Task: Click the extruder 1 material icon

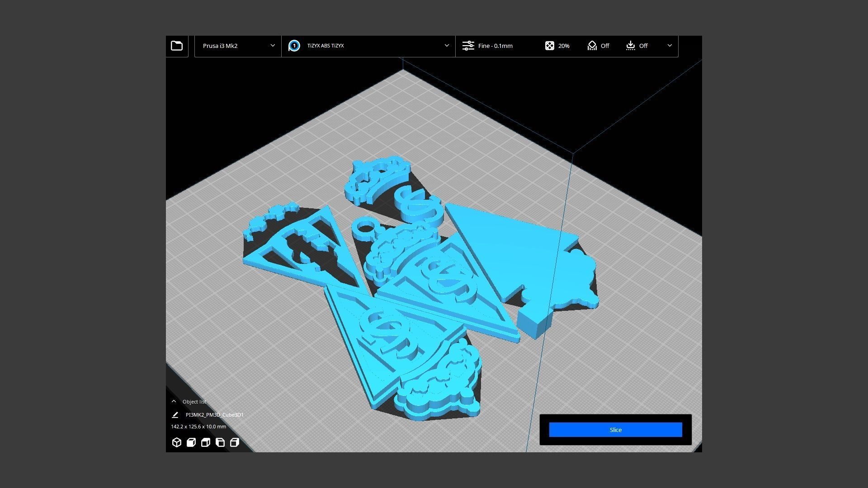Action: 294,46
